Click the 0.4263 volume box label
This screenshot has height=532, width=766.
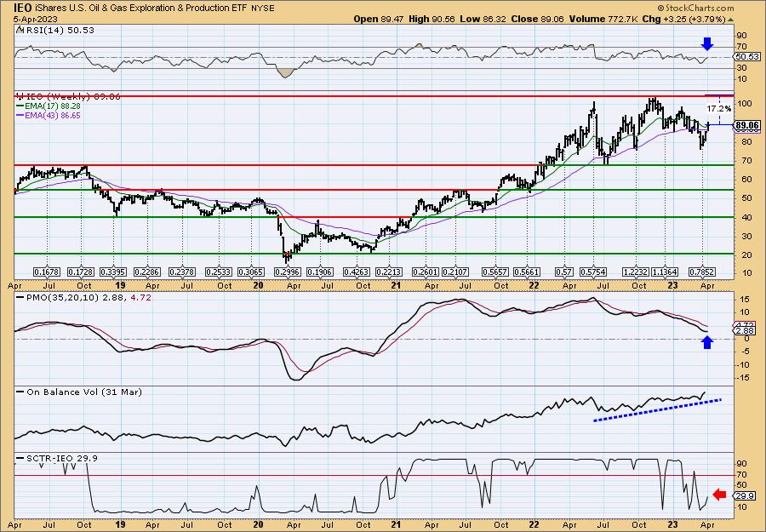356,272
